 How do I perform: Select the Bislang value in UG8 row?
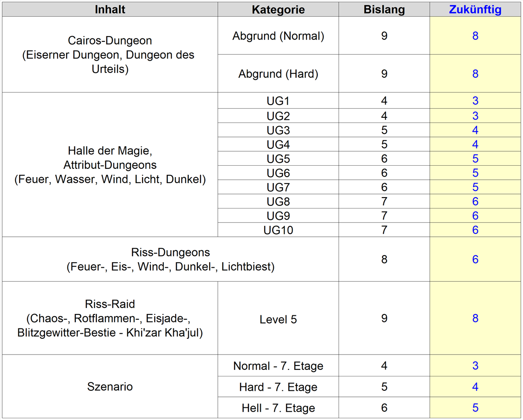tap(384, 201)
